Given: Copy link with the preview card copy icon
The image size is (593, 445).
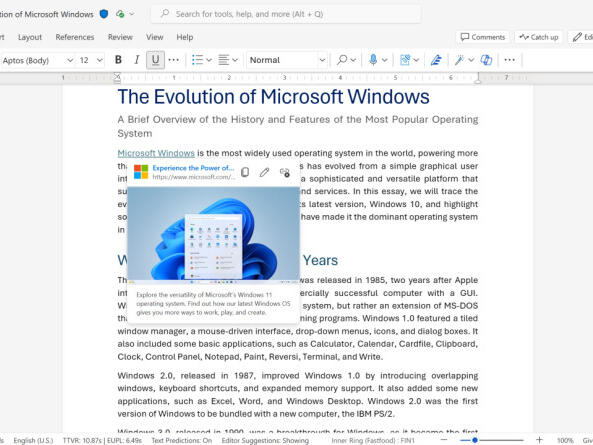Looking at the screenshot, I should coord(245,172).
